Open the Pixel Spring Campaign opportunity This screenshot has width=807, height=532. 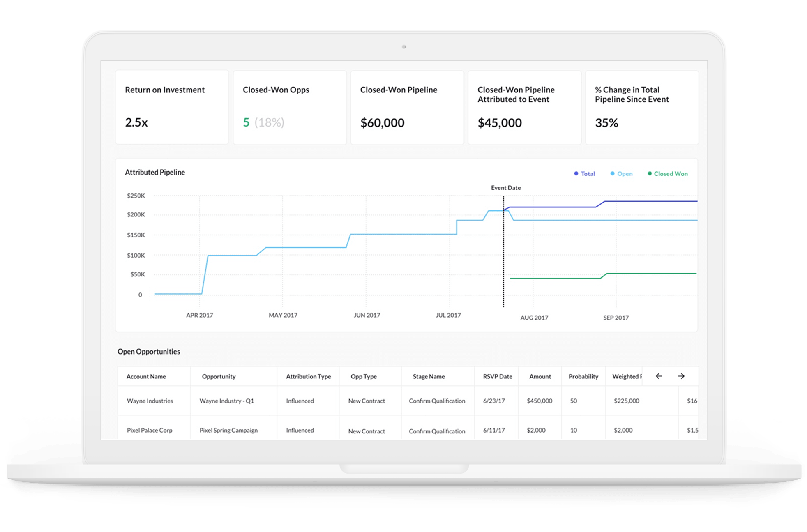228,431
